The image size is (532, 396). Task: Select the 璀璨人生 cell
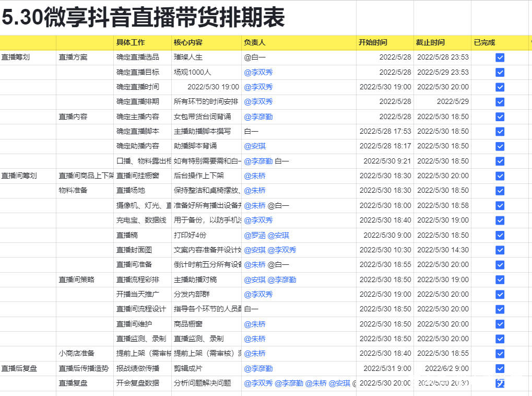[206, 57]
